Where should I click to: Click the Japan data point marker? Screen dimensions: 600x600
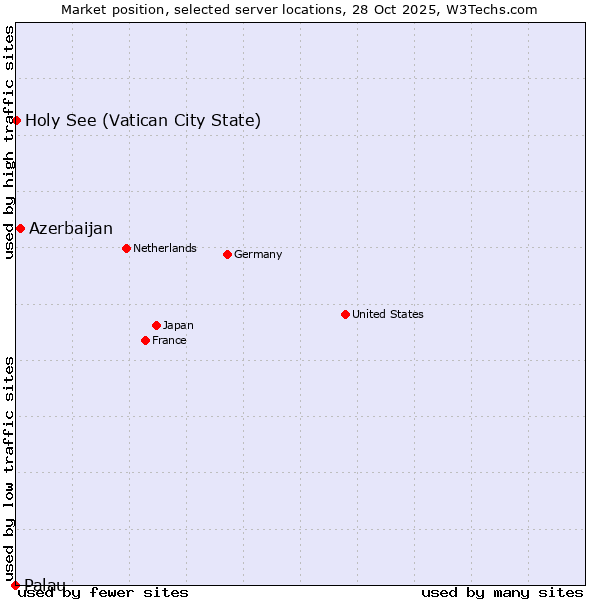156,325
